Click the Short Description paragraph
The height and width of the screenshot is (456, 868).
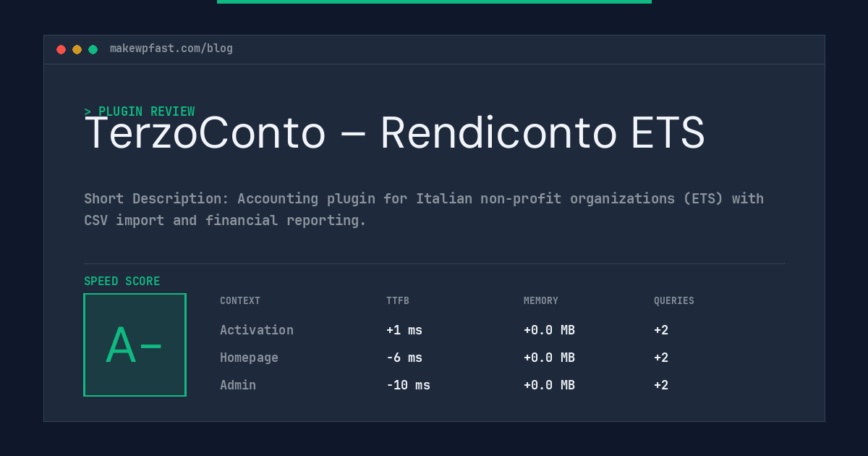tap(424, 209)
